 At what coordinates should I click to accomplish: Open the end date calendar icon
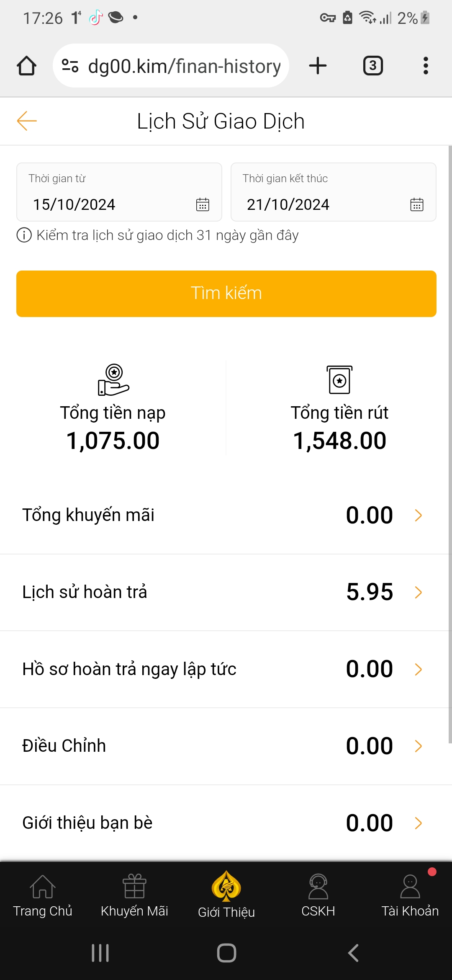point(416,204)
